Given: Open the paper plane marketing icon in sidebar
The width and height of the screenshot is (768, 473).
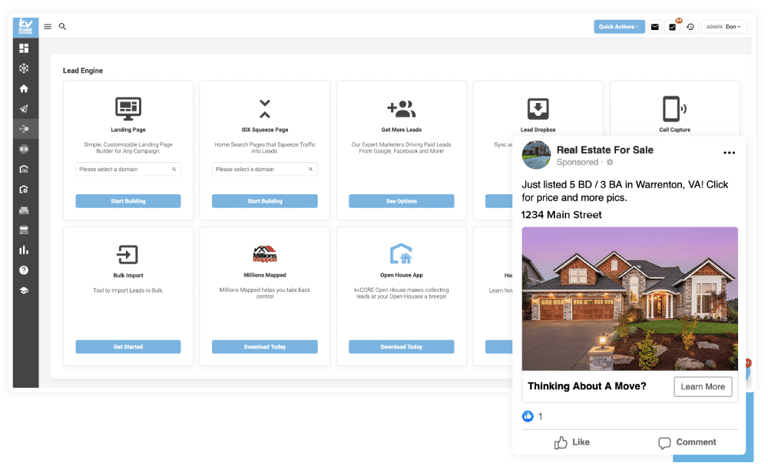Looking at the screenshot, I should tap(24, 109).
